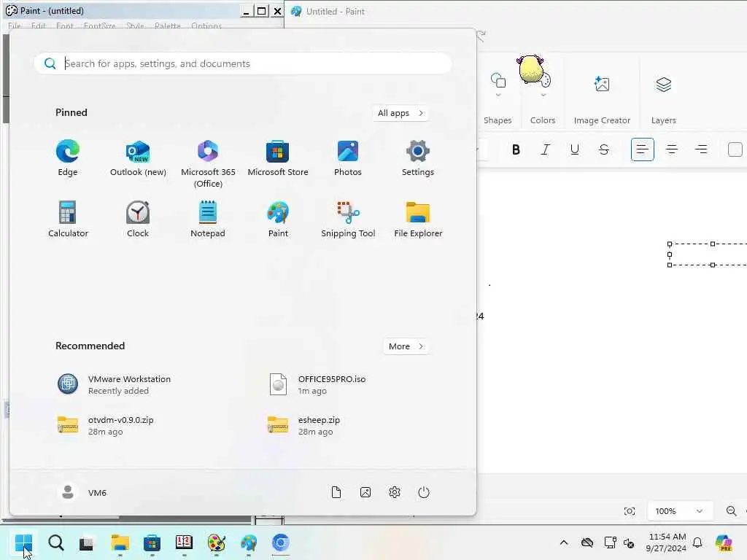Open All apps list
747x560 pixels.
point(400,113)
